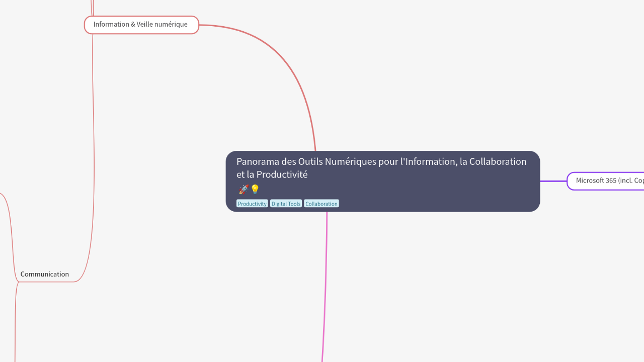
Task: Click the rocket emoji in central node
Action: [x=244, y=190]
